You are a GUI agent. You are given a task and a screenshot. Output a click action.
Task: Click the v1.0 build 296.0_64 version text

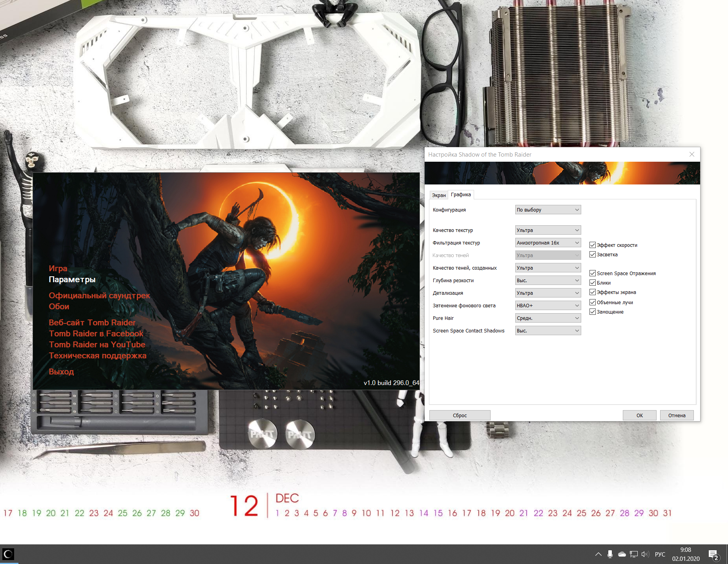(391, 383)
